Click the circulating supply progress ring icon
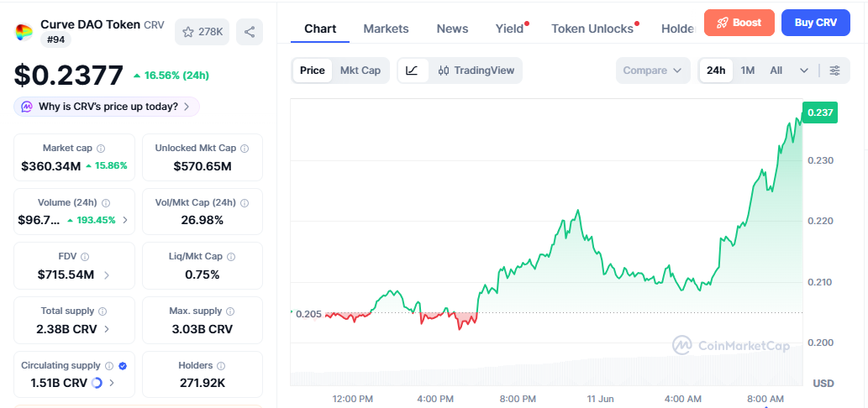868x408 pixels. (x=97, y=383)
